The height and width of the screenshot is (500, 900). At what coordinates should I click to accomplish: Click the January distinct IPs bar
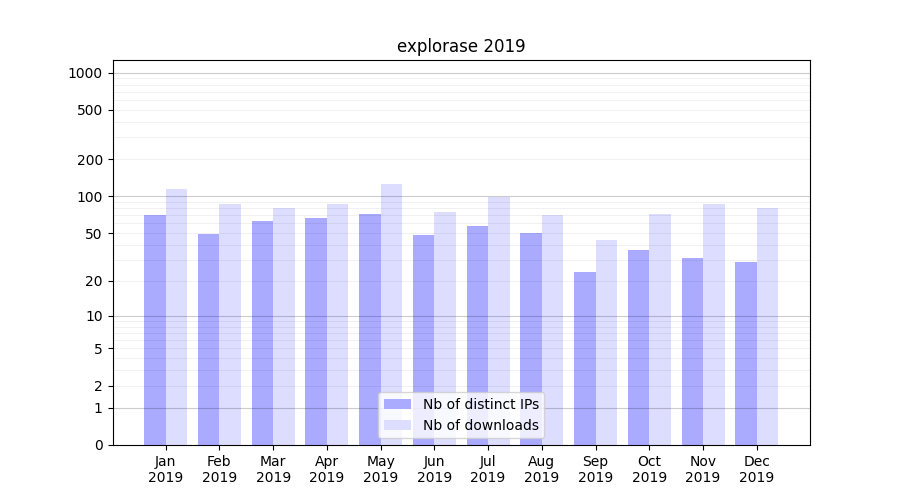tap(155, 330)
